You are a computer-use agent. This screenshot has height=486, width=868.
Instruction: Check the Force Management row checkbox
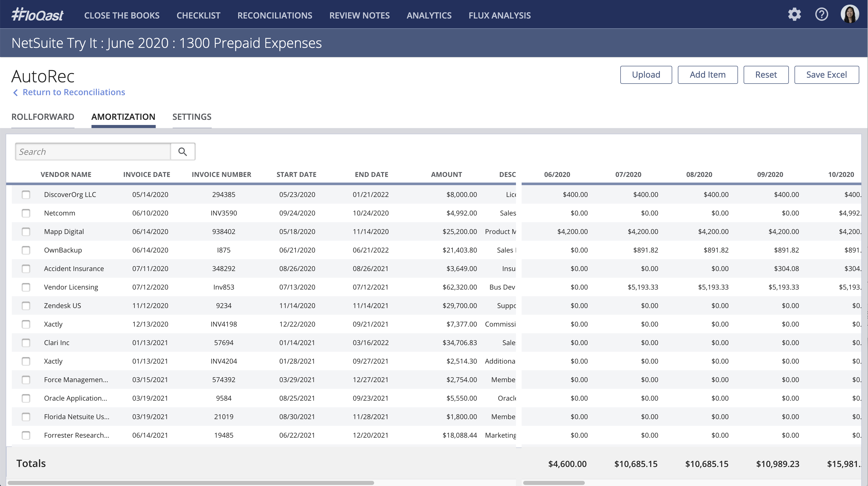(x=26, y=380)
